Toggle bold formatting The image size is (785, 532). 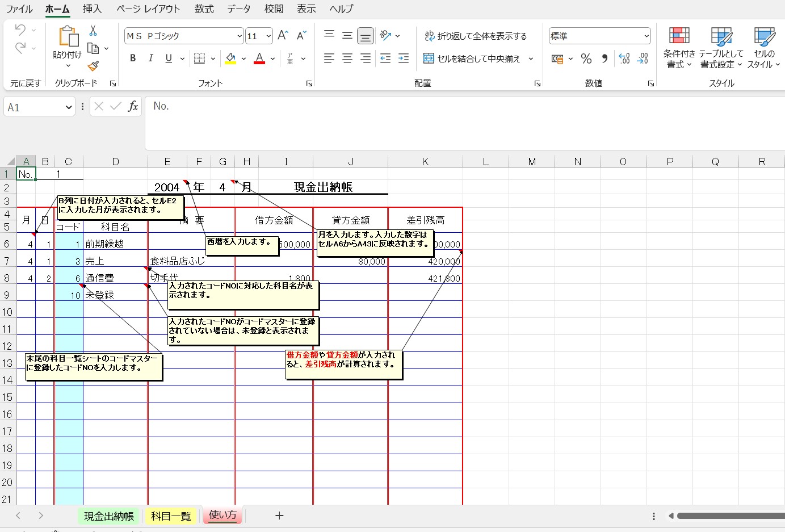133,58
